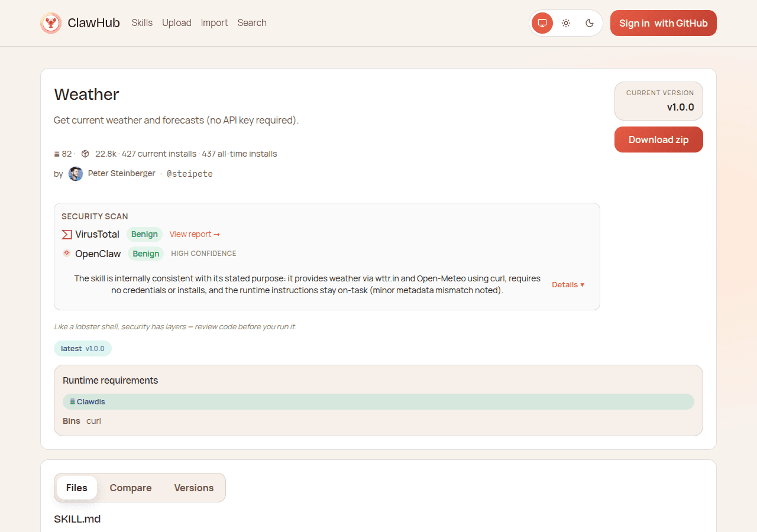Click the VirusTotal icon in Security Scan
The image size is (757, 532).
[66, 234]
